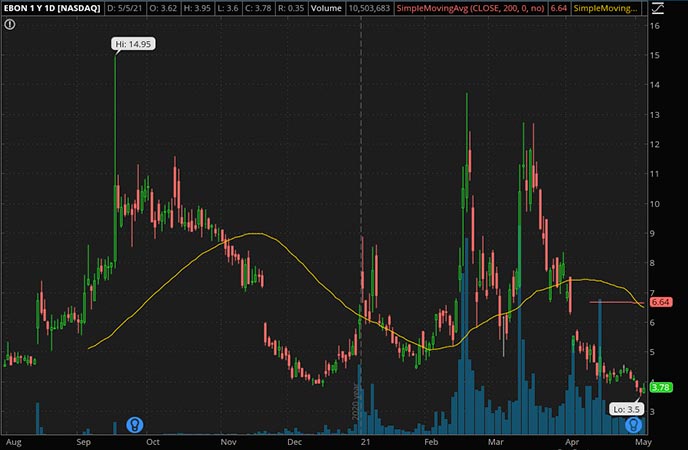This screenshot has height=450, width=688.
Task: Select the EBON 1 Y 1D chart title
Action: (x=52, y=9)
